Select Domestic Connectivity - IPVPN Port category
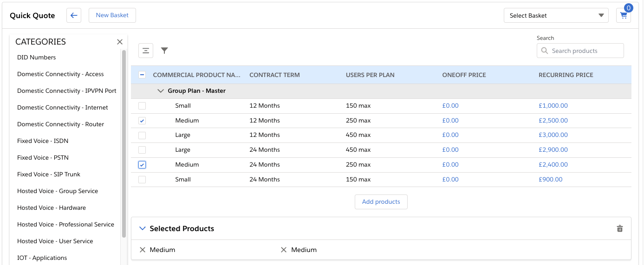 67,91
